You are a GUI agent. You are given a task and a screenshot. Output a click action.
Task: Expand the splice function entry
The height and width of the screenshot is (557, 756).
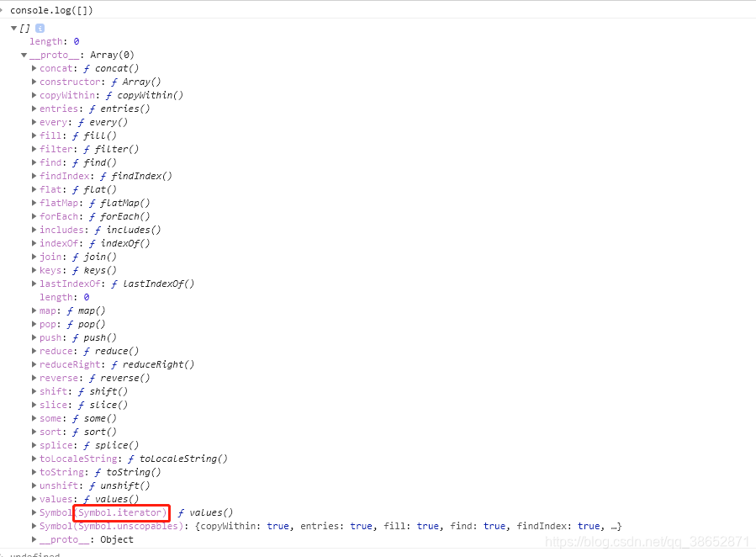[34, 446]
